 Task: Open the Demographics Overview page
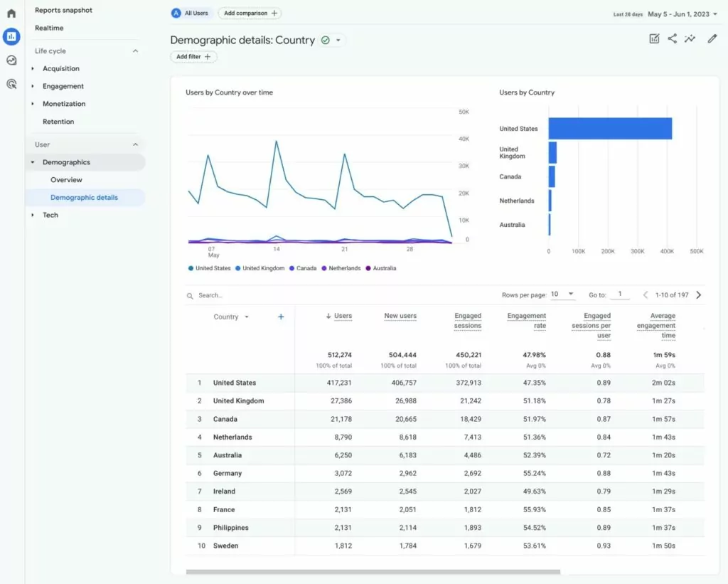(x=66, y=180)
